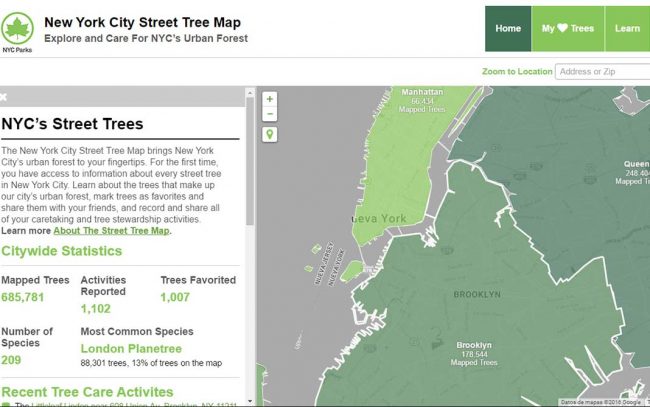Viewport: 650px width, 407px height.
Task: Click the Mapped Trees count 685,781
Action: [22, 297]
